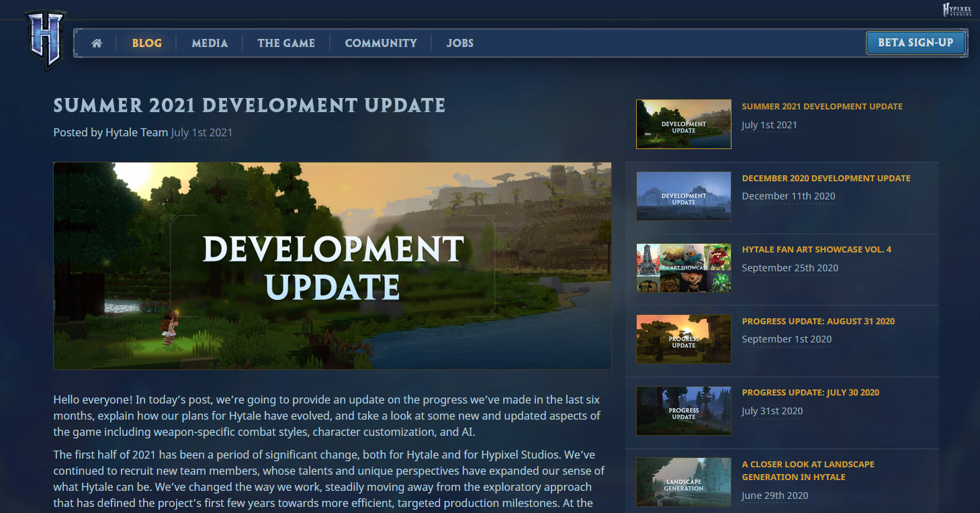Click the Hytale H logo
Viewport: 980px width, 513px height.
(45, 40)
